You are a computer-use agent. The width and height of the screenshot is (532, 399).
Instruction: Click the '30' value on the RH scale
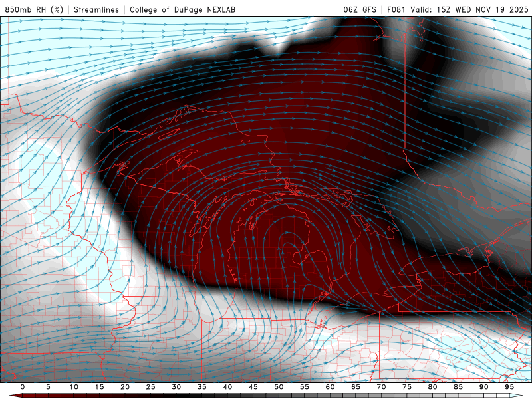[x=176, y=387]
